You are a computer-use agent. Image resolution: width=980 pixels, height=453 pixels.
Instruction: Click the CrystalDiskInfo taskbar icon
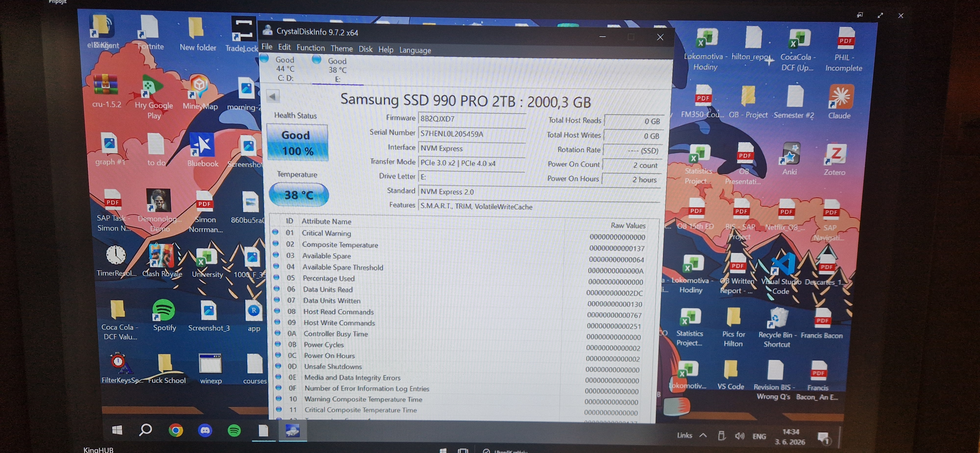point(292,431)
